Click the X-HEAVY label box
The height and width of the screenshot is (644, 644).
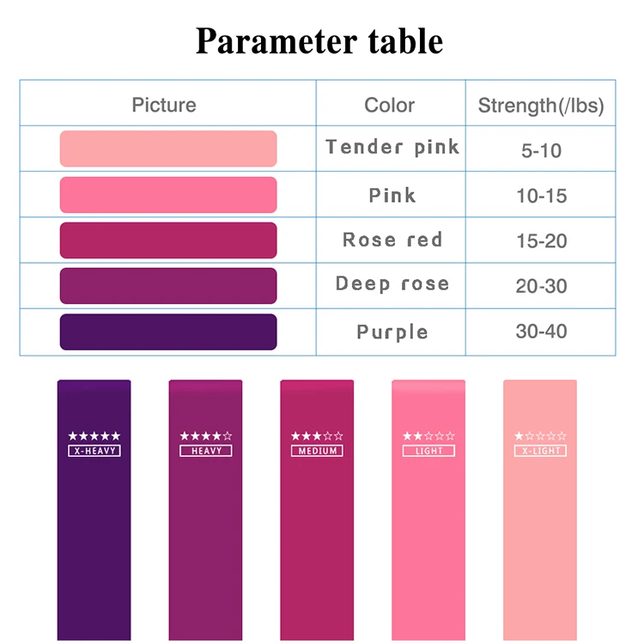(94, 451)
